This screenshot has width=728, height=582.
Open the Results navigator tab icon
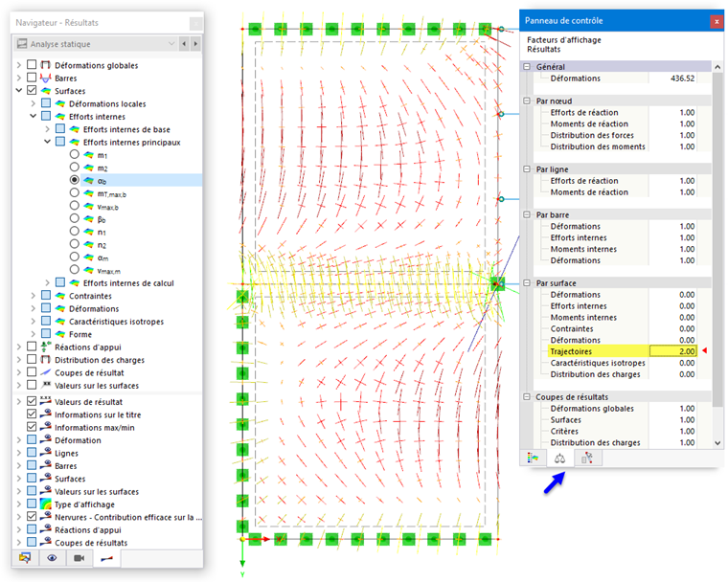(x=106, y=558)
